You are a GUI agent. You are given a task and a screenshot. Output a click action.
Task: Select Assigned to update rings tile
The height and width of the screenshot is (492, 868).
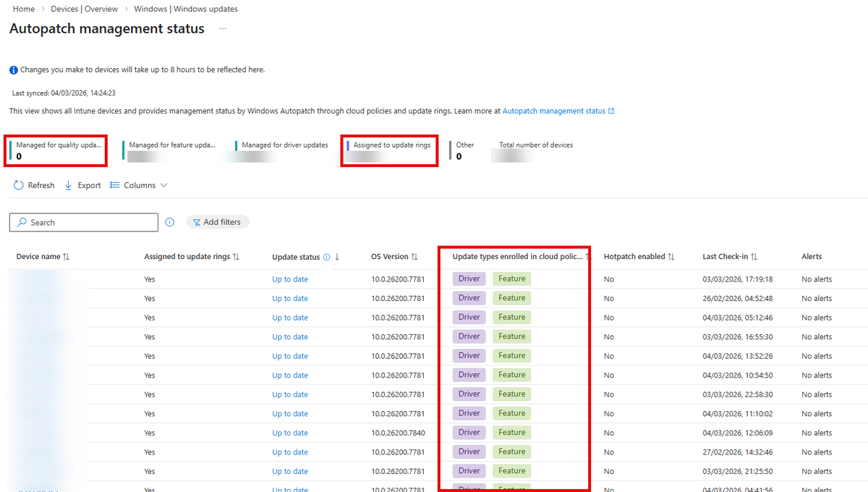point(389,150)
